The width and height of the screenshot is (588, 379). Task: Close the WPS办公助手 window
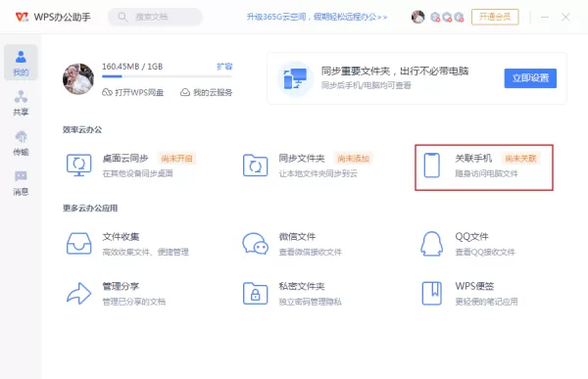pyautogui.click(x=565, y=17)
